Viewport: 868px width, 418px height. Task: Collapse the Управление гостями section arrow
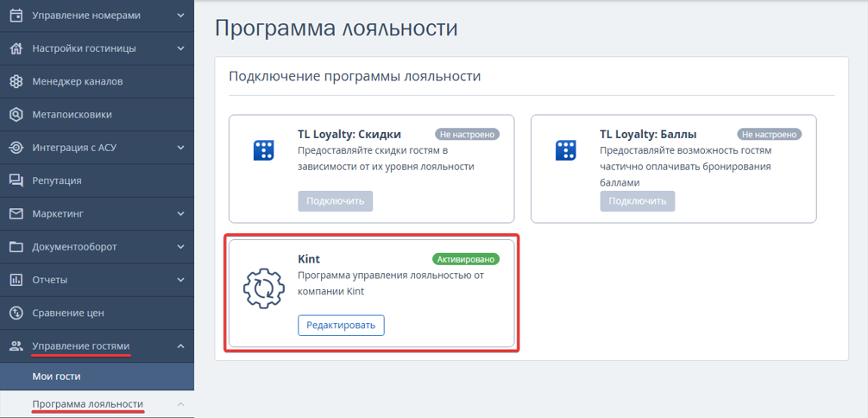coord(180,346)
